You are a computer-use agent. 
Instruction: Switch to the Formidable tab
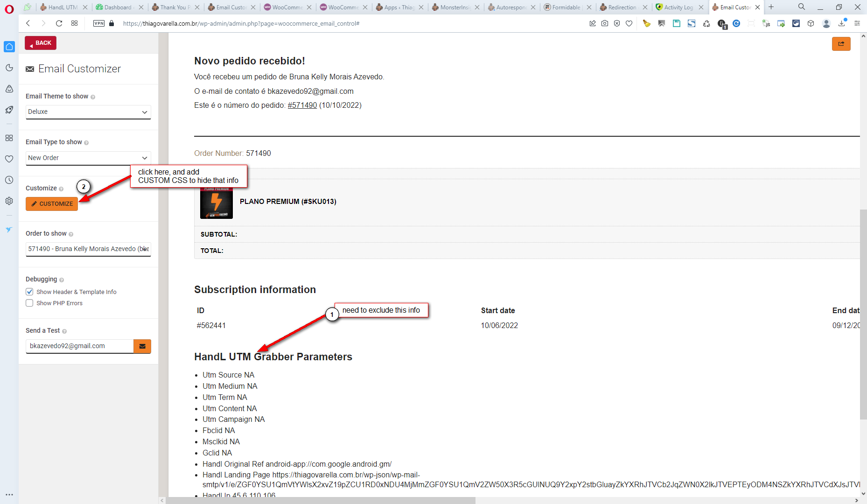click(566, 7)
